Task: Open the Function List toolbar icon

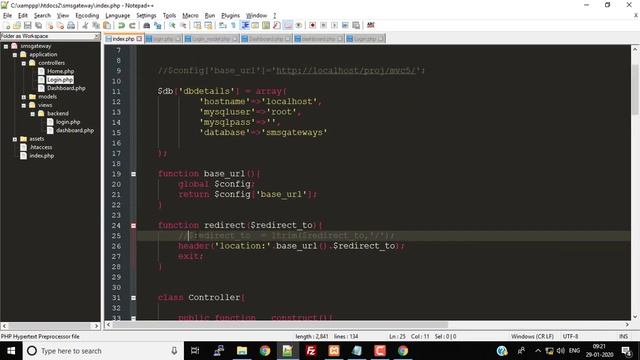Action: pos(277,25)
